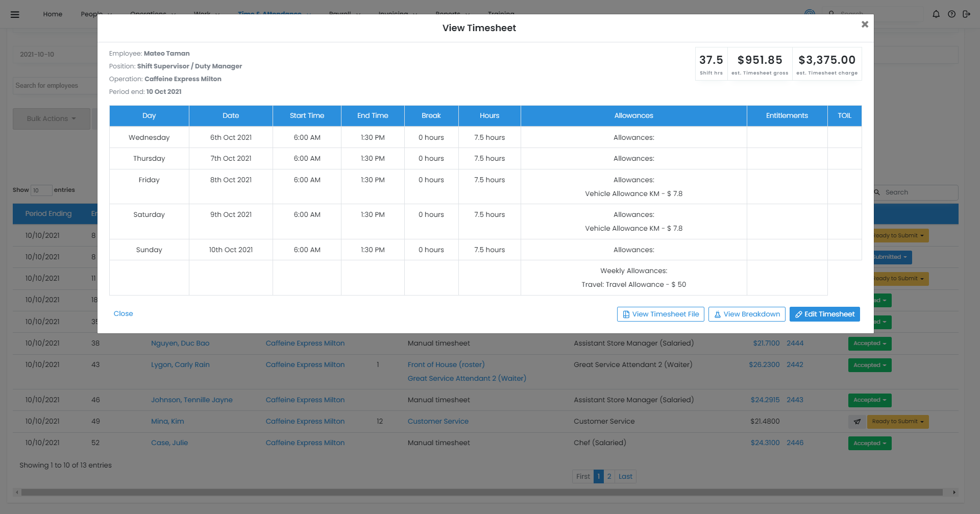The height and width of the screenshot is (514, 980).
Task: Click the paper plane submit icon for Mina, Kim
Action: click(857, 422)
